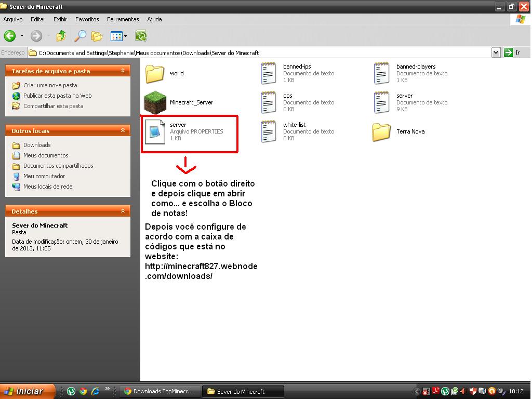Collapse the Tarefas de arquivo e pasta panel

[x=123, y=71]
